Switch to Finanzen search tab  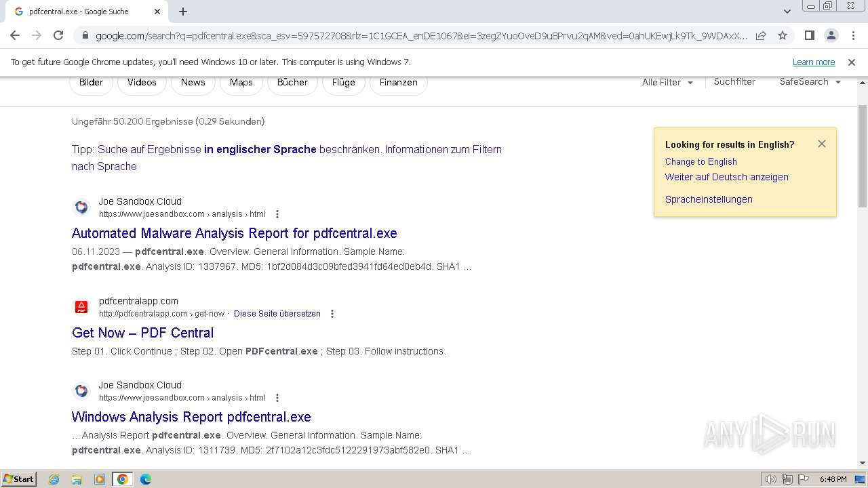click(x=398, y=82)
